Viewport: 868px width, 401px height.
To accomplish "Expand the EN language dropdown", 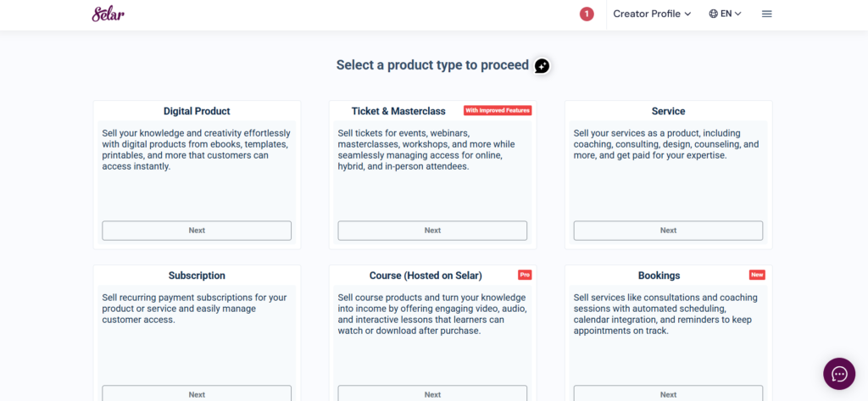I will pos(731,14).
